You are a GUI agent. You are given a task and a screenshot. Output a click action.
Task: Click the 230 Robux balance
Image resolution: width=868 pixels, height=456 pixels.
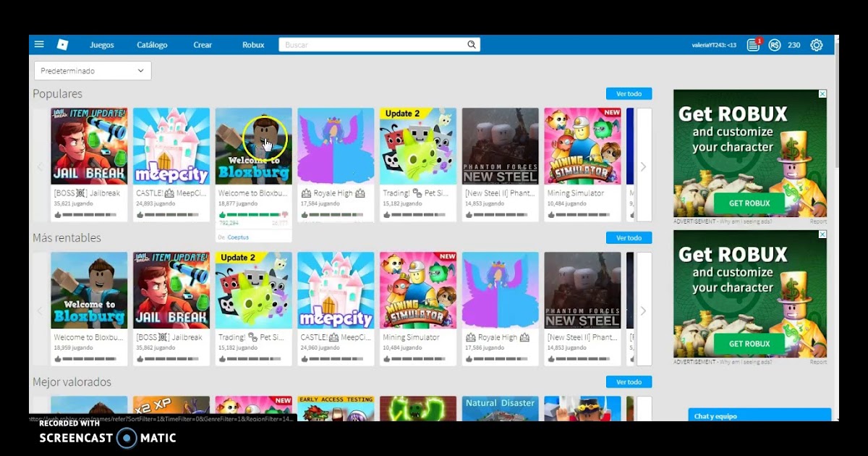[794, 45]
